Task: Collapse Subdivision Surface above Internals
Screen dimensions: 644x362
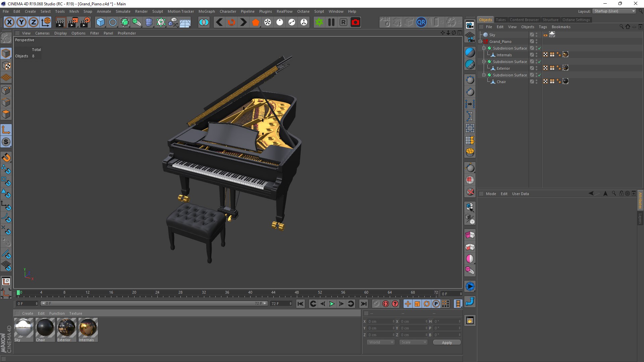Action: pos(484,48)
